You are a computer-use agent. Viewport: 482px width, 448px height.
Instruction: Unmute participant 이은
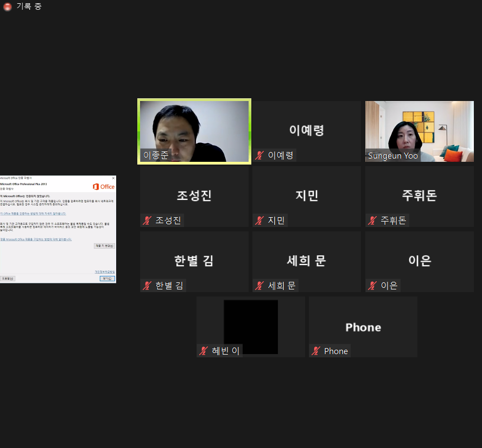click(x=372, y=285)
